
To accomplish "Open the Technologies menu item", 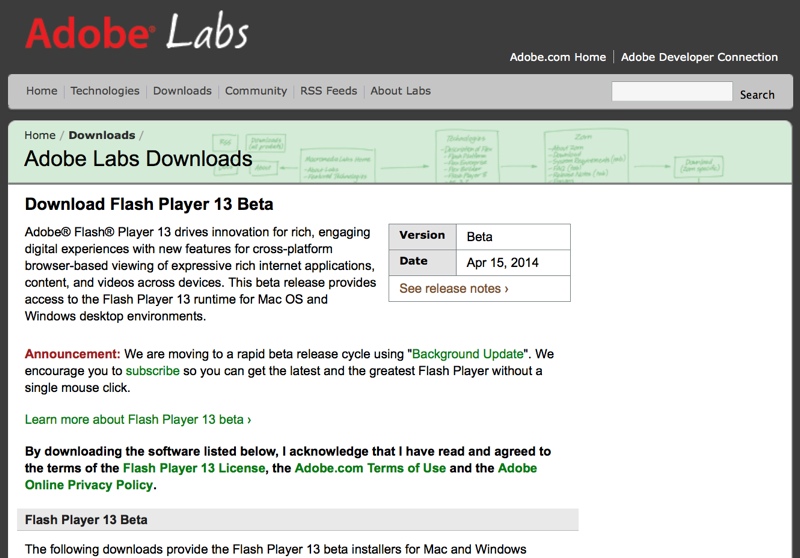I will 105,91.
